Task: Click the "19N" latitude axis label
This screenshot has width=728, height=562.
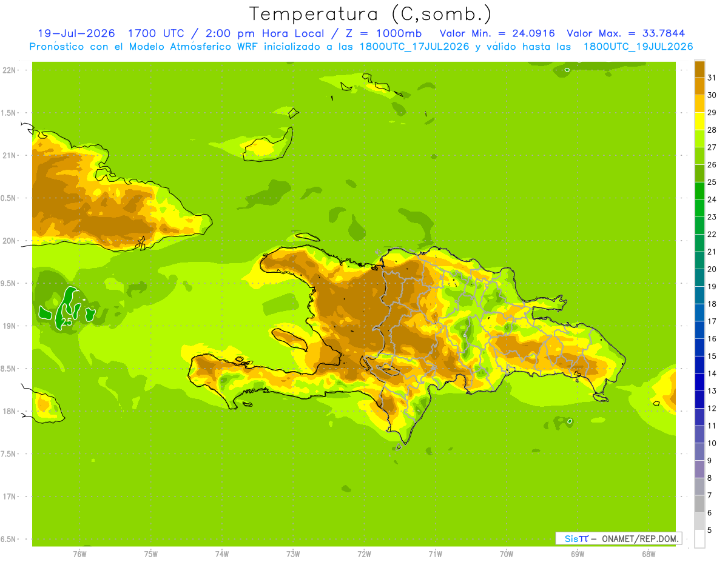Action: click(9, 326)
